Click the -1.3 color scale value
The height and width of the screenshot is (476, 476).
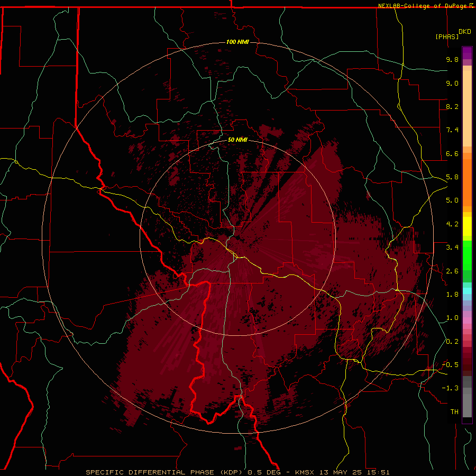click(x=450, y=388)
